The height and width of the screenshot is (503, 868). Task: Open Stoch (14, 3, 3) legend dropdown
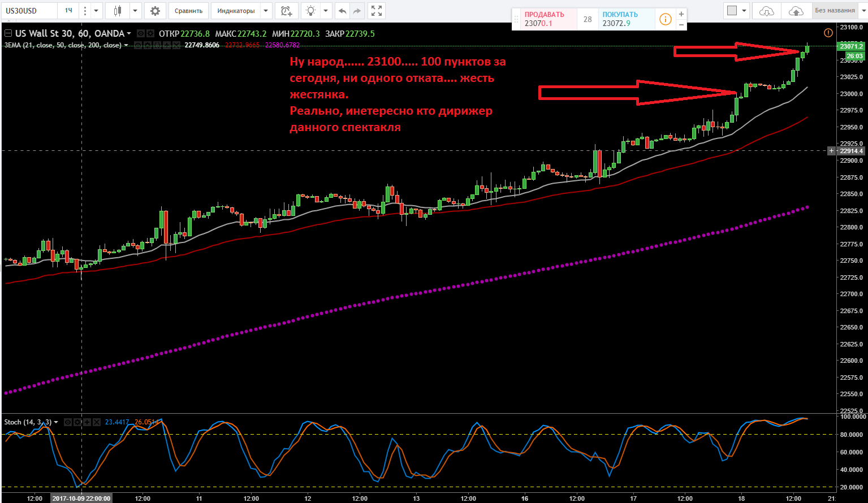(56, 422)
